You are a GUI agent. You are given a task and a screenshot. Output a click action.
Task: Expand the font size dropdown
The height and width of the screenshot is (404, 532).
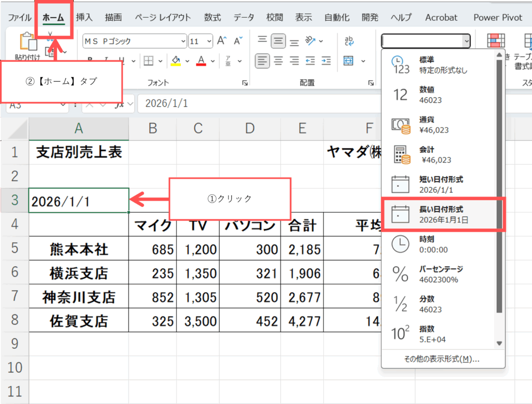(x=209, y=41)
